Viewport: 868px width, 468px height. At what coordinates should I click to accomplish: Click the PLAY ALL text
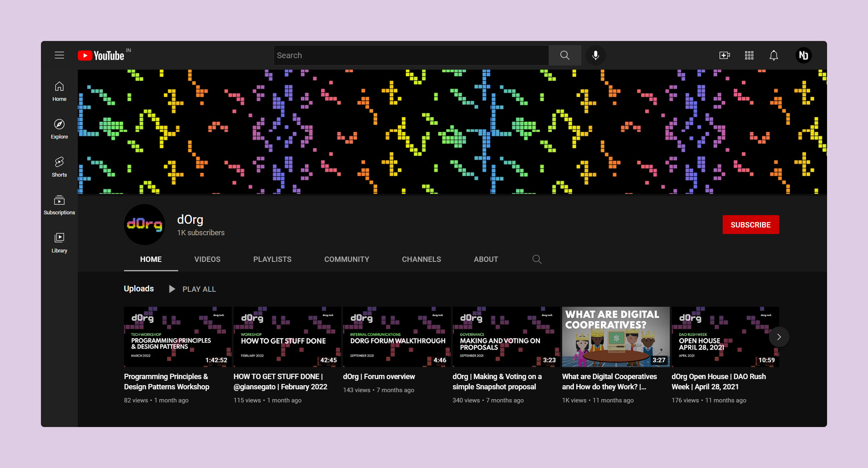pos(199,289)
